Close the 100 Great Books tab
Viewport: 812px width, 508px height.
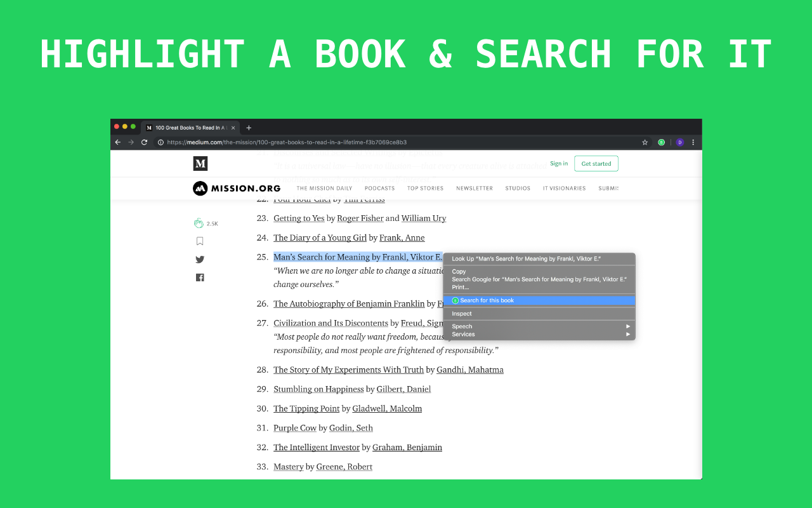(x=233, y=128)
